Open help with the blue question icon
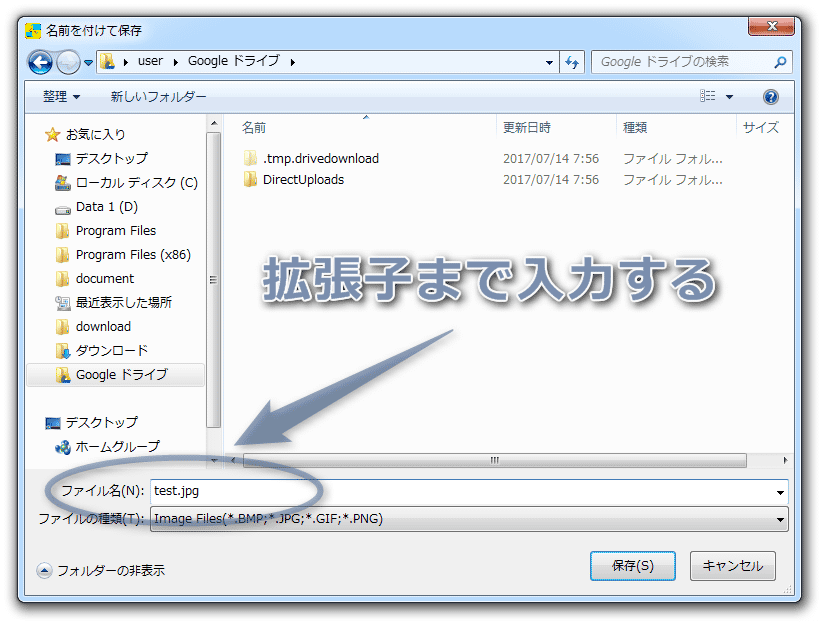Image resolution: width=822 pixels, height=625 pixels. 771,96
